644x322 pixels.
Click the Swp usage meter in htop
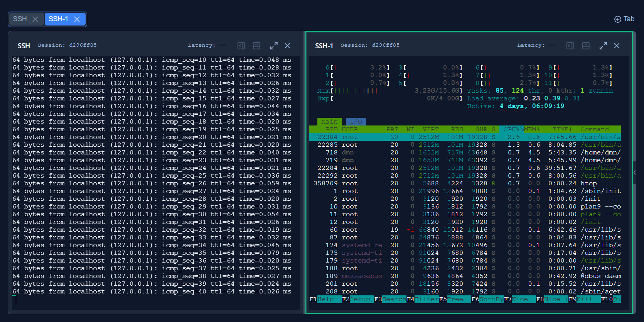point(389,98)
